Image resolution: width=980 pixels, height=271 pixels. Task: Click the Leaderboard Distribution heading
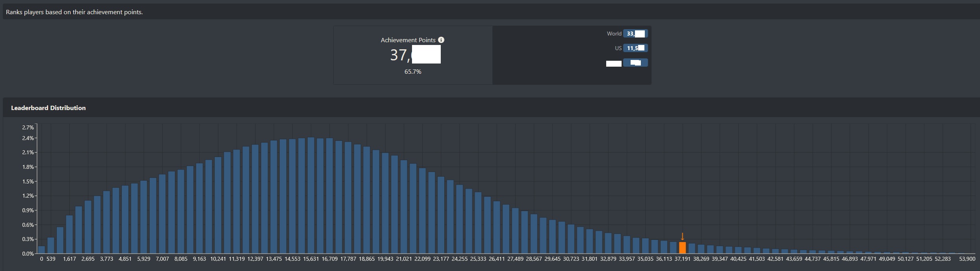tap(48, 108)
